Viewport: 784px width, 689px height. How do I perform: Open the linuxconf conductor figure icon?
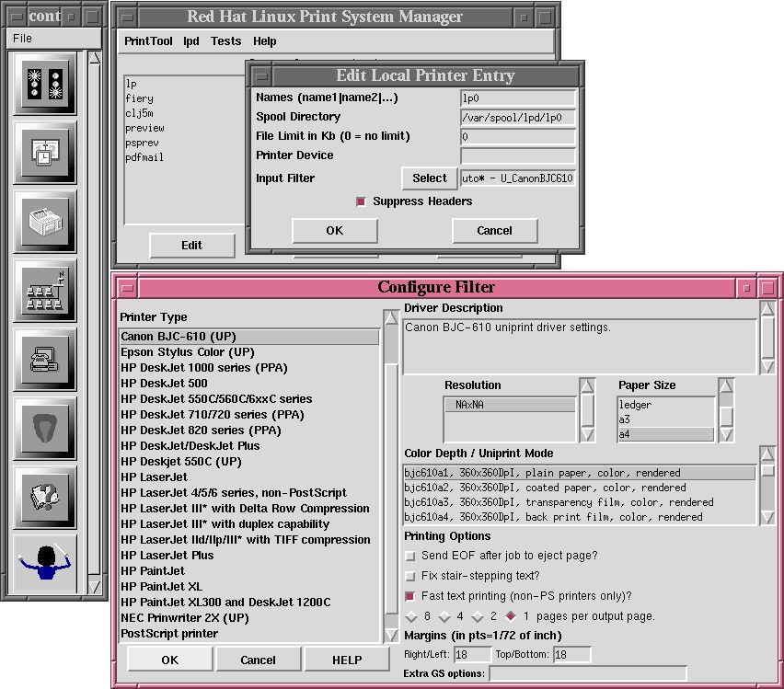(45, 564)
